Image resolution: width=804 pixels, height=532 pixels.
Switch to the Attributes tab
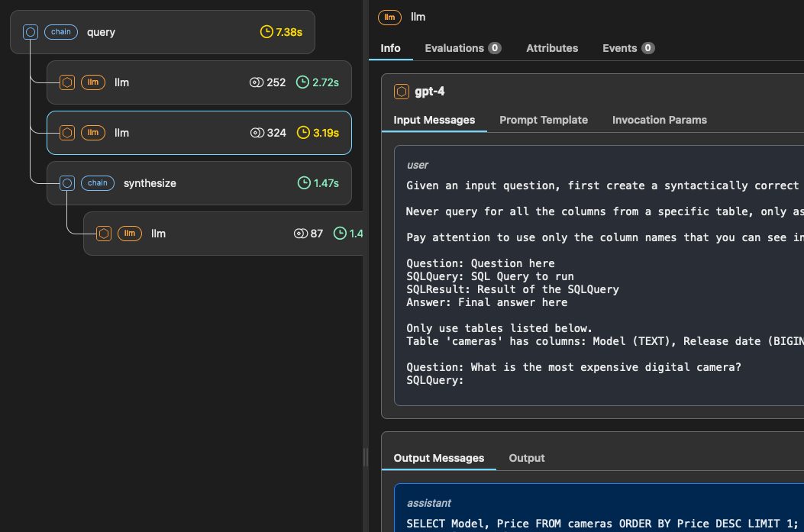(x=552, y=48)
